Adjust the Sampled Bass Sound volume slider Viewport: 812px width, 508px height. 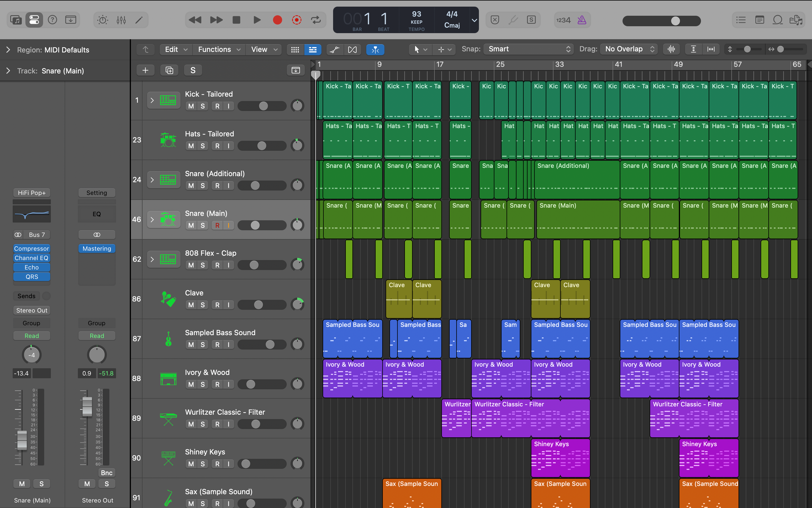270,344
